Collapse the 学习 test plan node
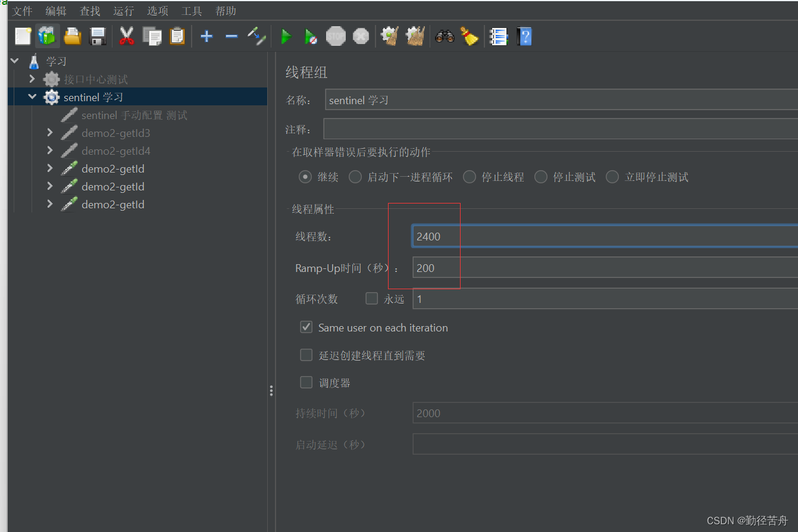This screenshot has height=532, width=798. 15,61
